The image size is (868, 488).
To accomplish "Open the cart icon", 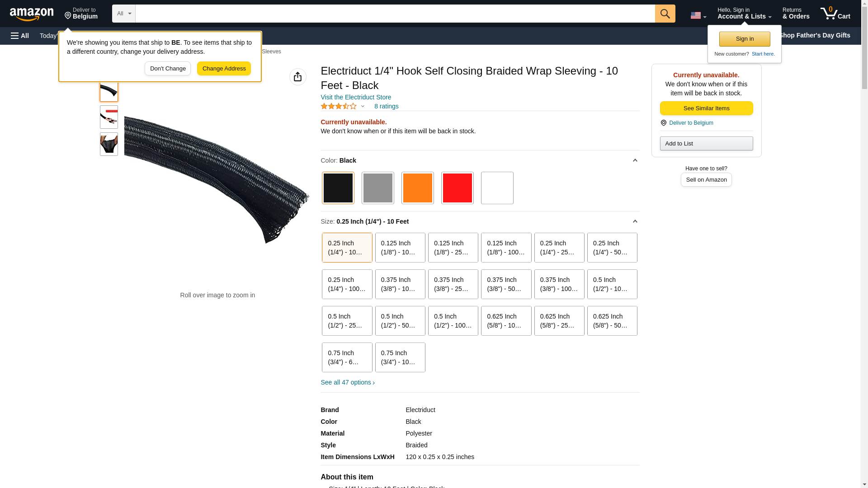I will click(835, 14).
